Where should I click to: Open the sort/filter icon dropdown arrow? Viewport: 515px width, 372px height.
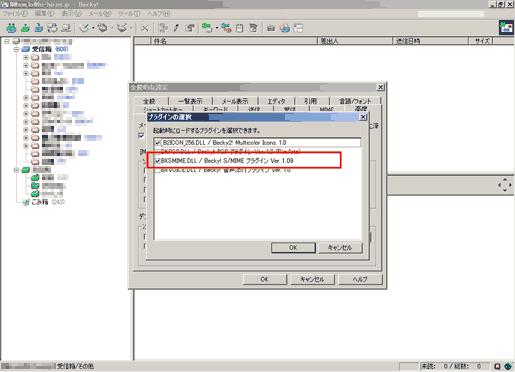coord(217,28)
